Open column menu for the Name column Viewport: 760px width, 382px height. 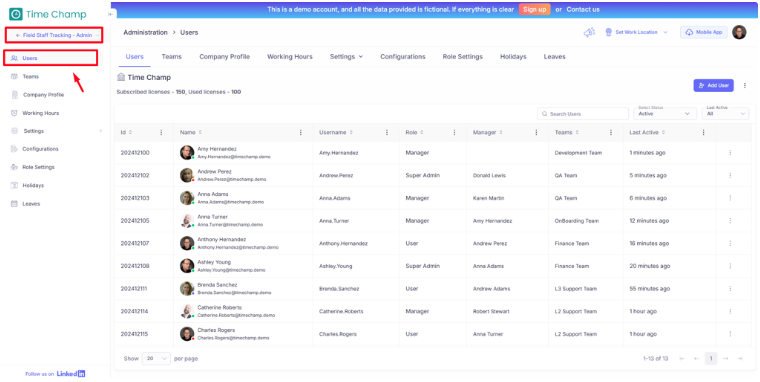click(301, 132)
